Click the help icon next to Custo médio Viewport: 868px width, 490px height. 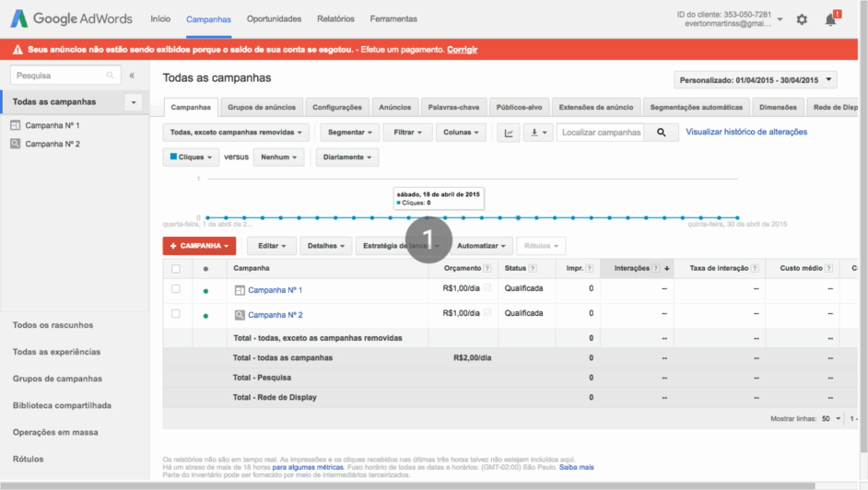click(x=828, y=268)
